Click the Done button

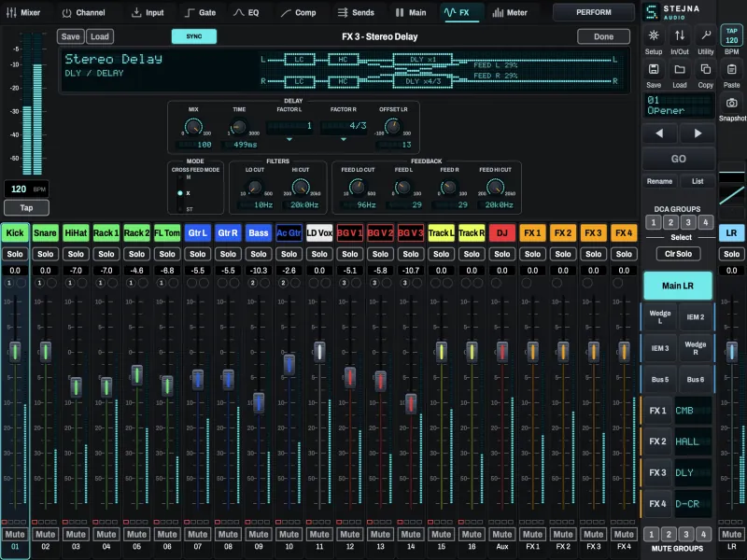click(603, 36)
